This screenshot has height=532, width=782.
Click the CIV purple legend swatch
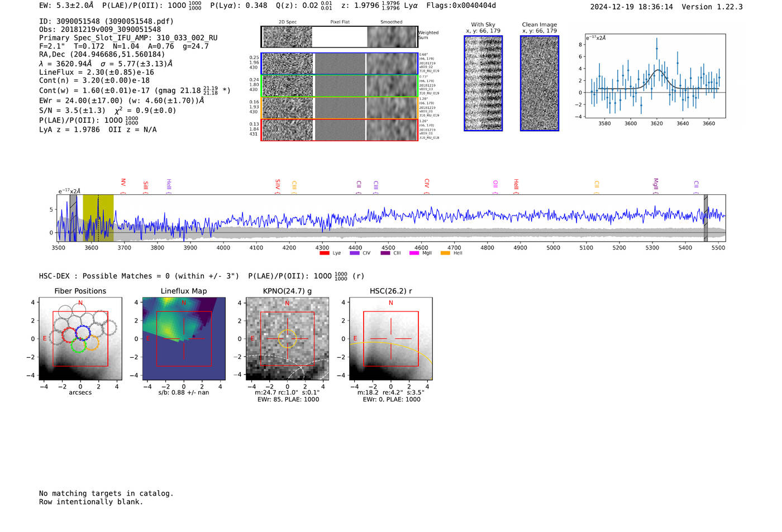[354, 253]
